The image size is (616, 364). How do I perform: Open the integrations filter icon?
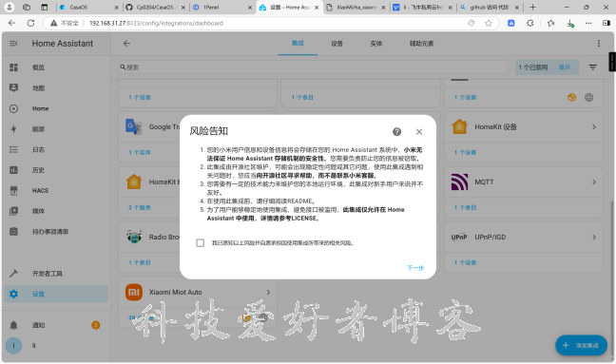(593, 67)
